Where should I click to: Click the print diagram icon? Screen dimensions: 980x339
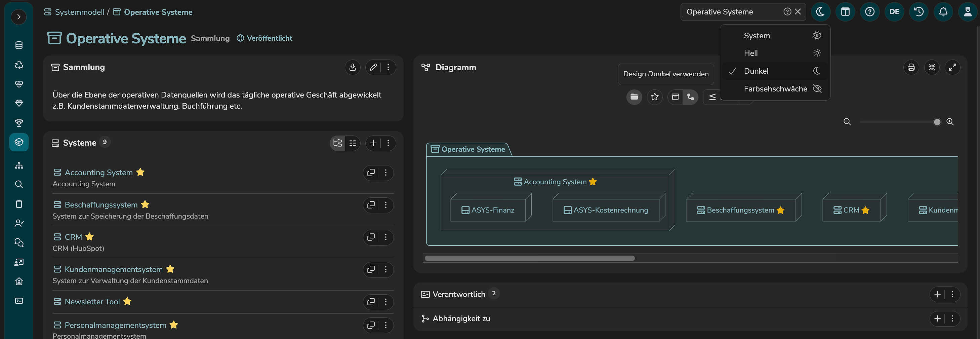[x=911, y=67]
